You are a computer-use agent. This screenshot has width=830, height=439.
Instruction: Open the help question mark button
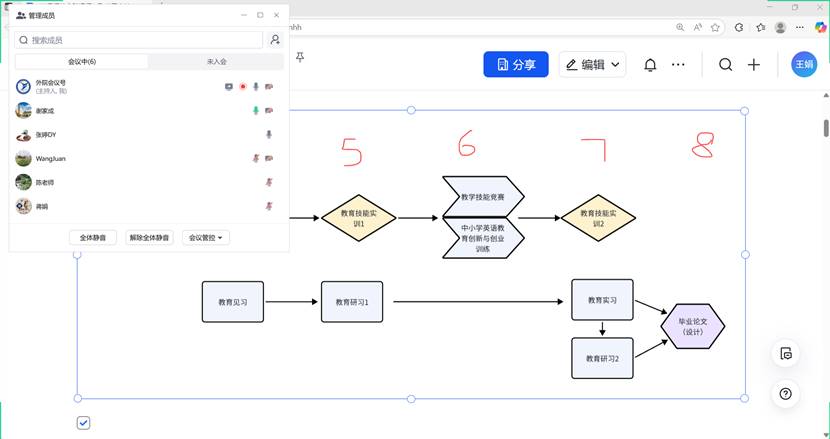[785, 393]
